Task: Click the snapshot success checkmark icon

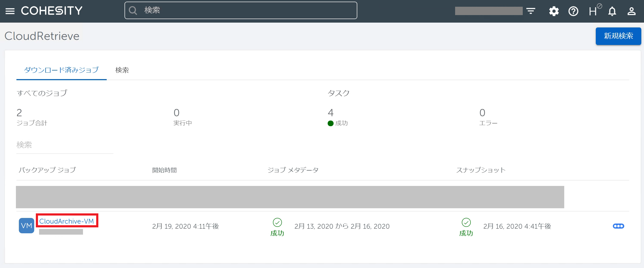Action: click(x=466, y=223)
